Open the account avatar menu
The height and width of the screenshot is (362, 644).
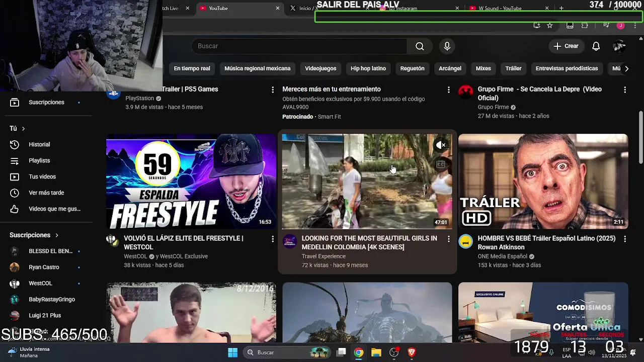point(619,46)
